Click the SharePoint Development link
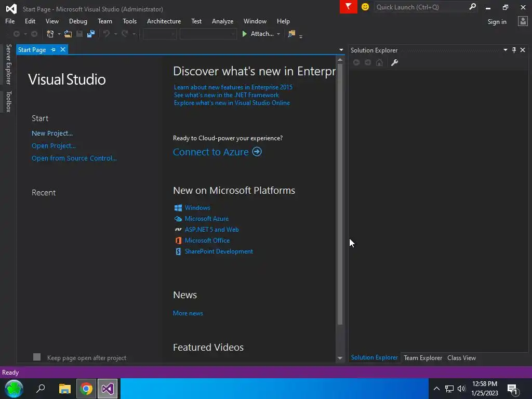This screenshot has width=532, height=399. 219,251
